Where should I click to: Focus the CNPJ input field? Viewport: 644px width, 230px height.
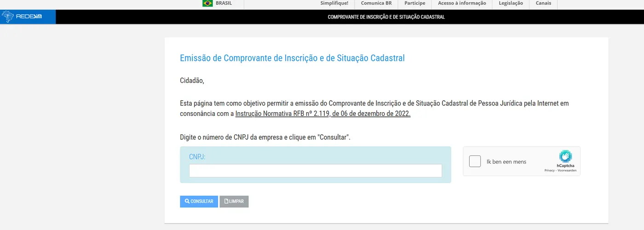tap(316, 171)
